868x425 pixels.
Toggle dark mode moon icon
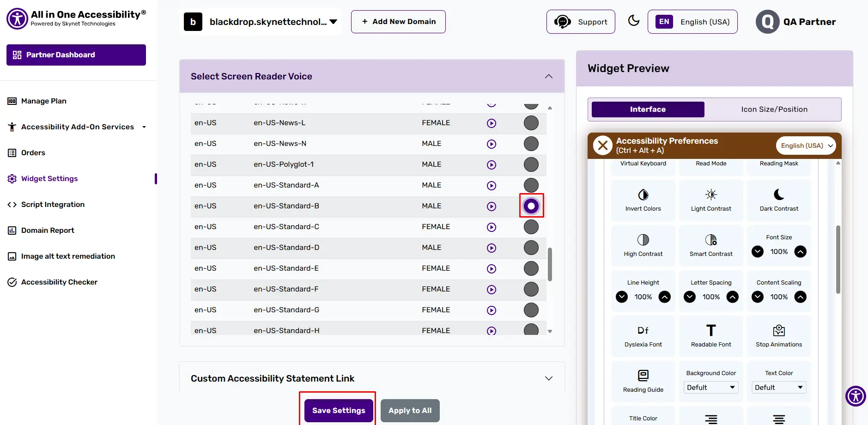click(x=634, y=21)
